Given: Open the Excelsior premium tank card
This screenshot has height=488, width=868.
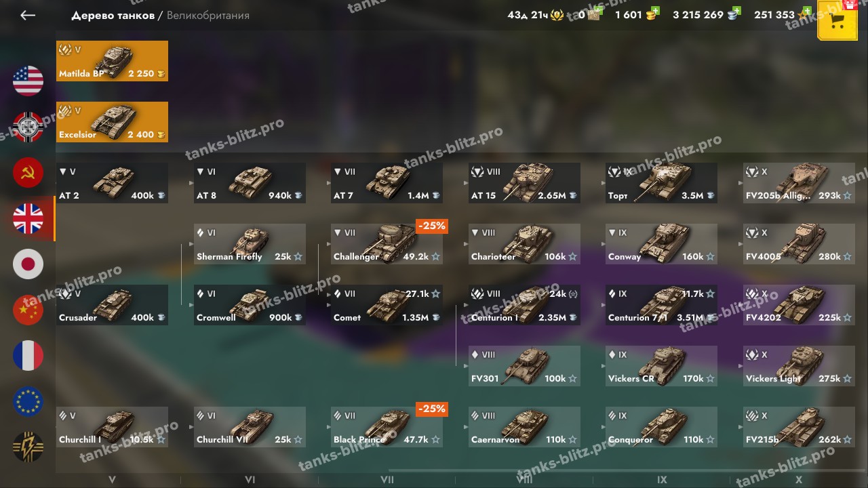Looking at the screenshot, I should pyautogui.click(x=112, y=122).
